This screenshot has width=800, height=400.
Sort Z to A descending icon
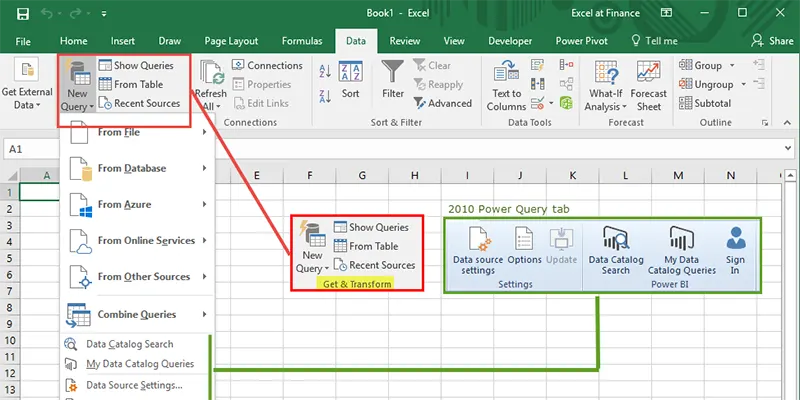tap(325, 95)
